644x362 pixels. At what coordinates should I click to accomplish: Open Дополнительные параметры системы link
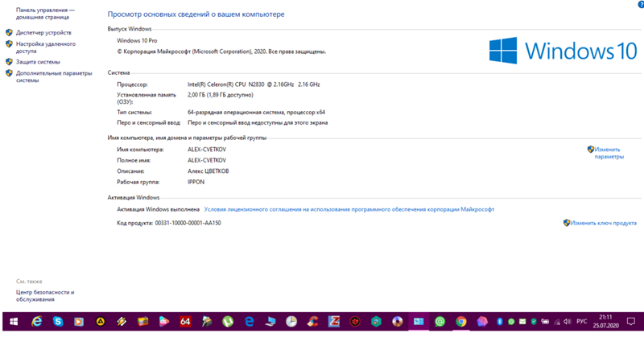[54, 76]
